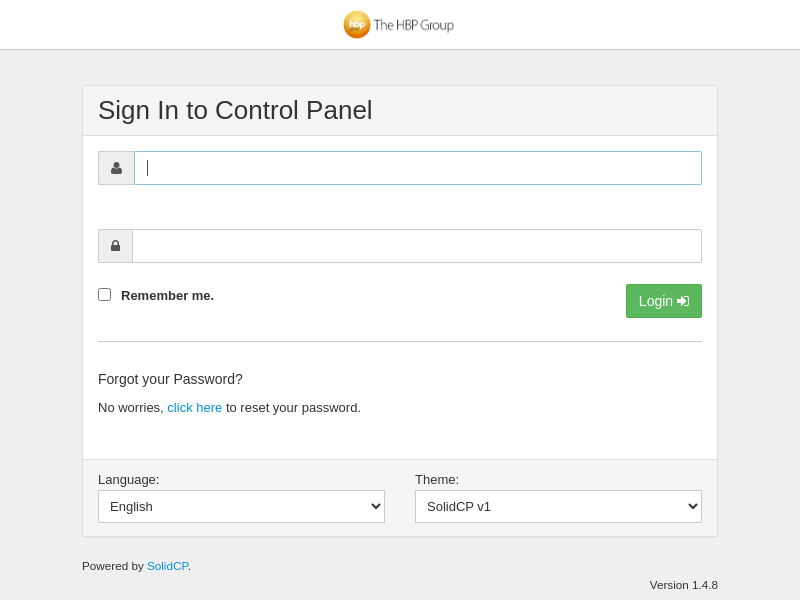Screen dimensions: 800x600
Task: Click the padlock icon beside password
Action: coord(115,246)
